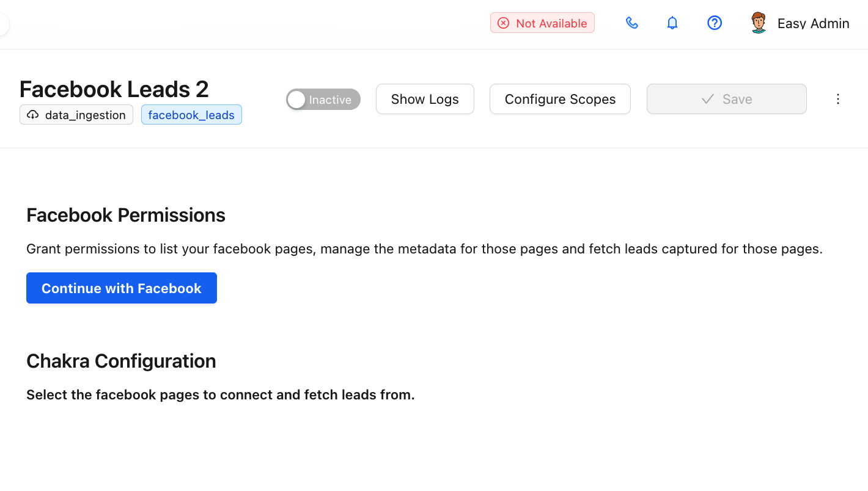Viewport: 868px width, 491px height.
Task: Click the Facebook Leads 2 title
Action: click(114, 89)
